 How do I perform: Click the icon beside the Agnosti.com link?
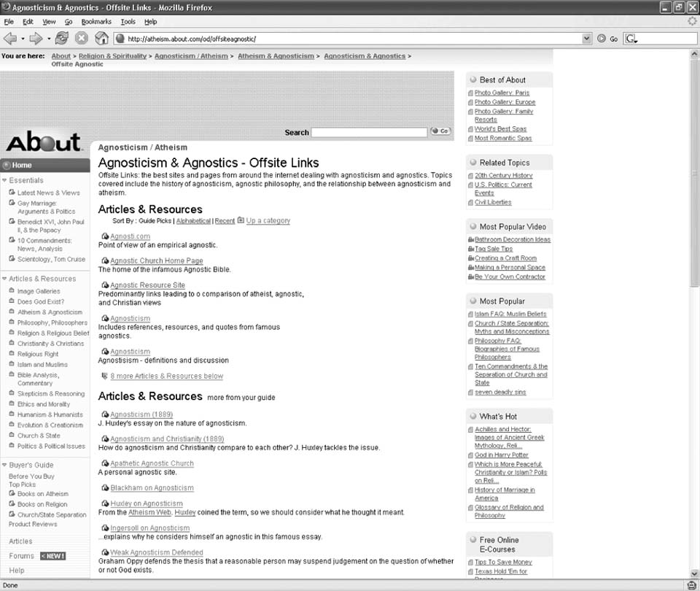[x=106, y=236]
